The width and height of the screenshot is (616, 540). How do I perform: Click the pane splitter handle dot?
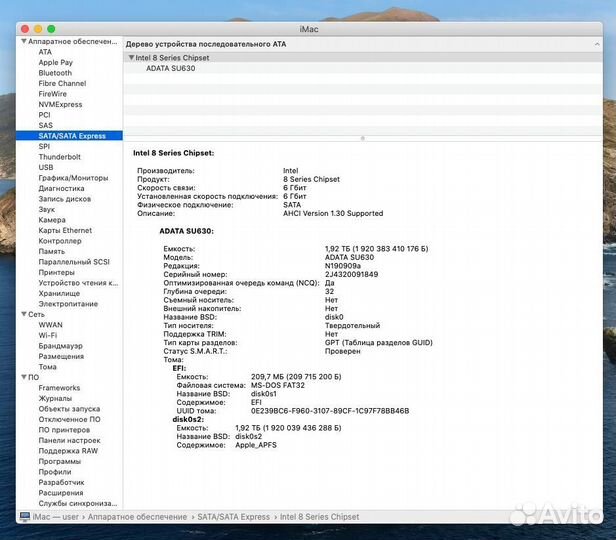[x=363, y=138]
